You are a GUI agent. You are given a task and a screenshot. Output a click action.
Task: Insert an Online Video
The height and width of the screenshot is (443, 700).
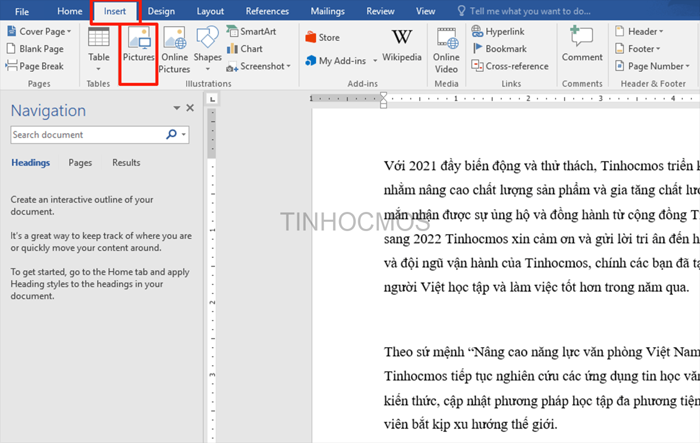pos(446,49)
